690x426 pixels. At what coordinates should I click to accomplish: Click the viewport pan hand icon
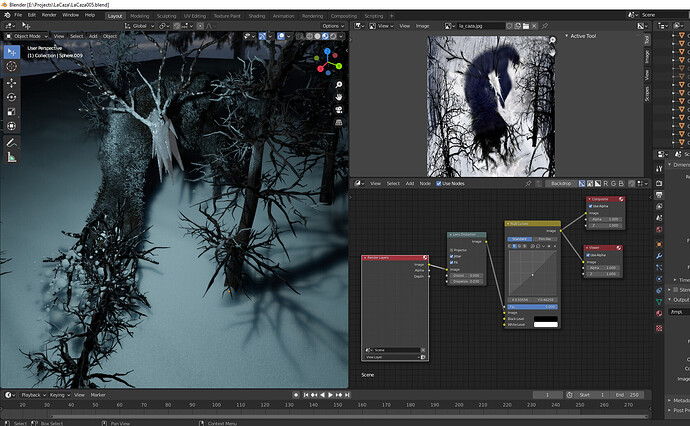coord(339,97)
